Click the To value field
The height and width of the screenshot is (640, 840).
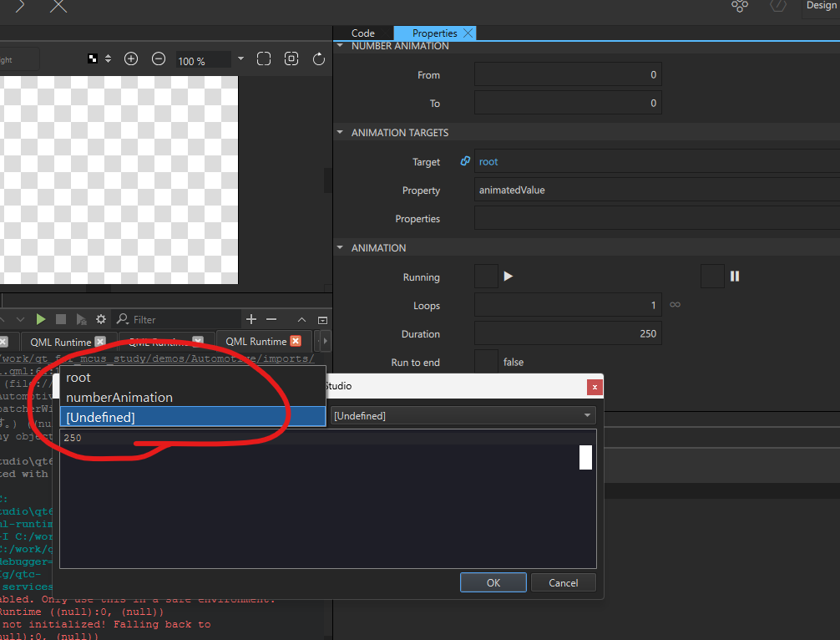click(x=568, y=103)
